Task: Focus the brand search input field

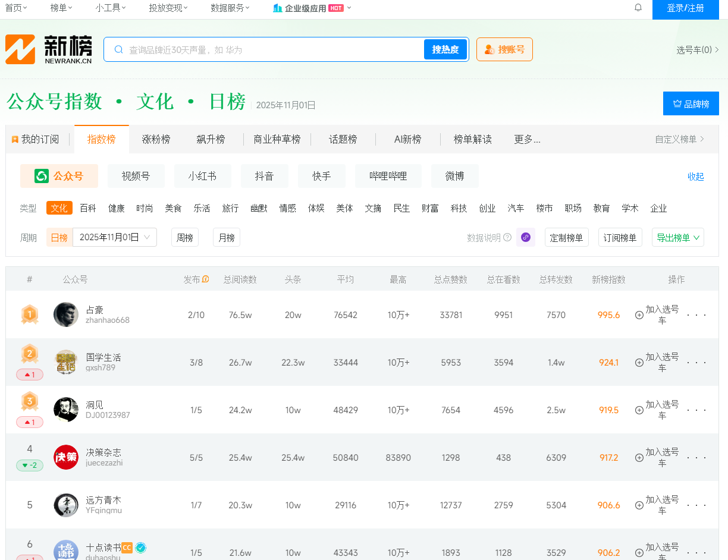Action: (274, 49)
